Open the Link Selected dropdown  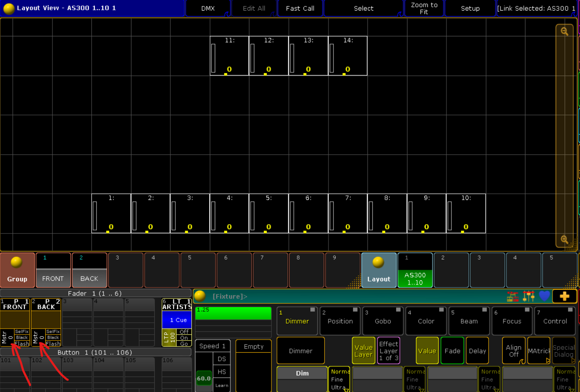(x=536, y=8)
